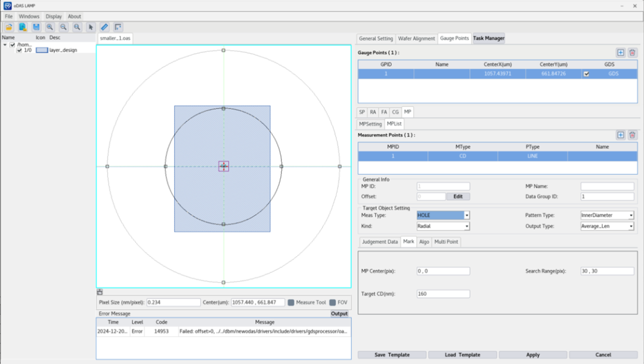Toggle the /hom... root file checkbox

click(x=12, y=45)
